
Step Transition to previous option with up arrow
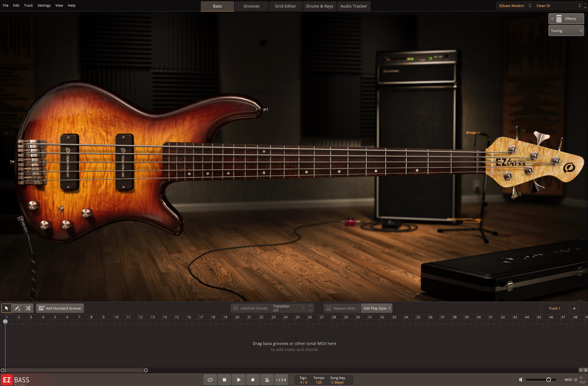pyautogui.click(x=310, y=306)
